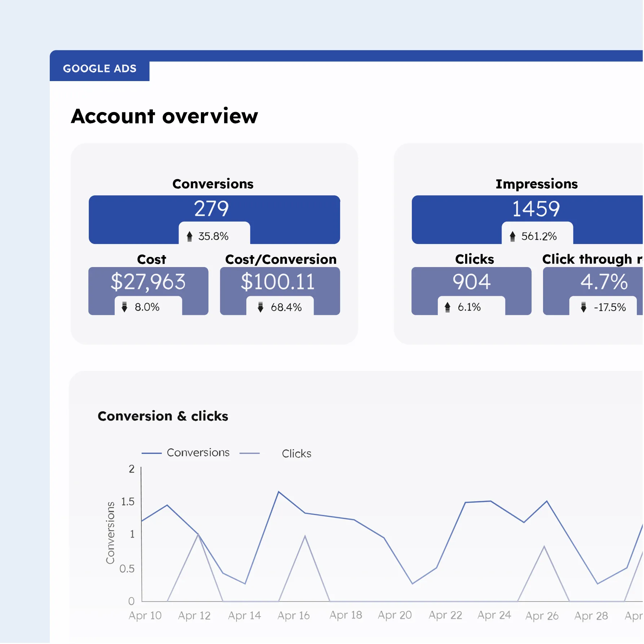Viewport: 644px width, 644px height.
Task: Click the up arrow beside 6.1% clicks
Action: coord(447,307)
